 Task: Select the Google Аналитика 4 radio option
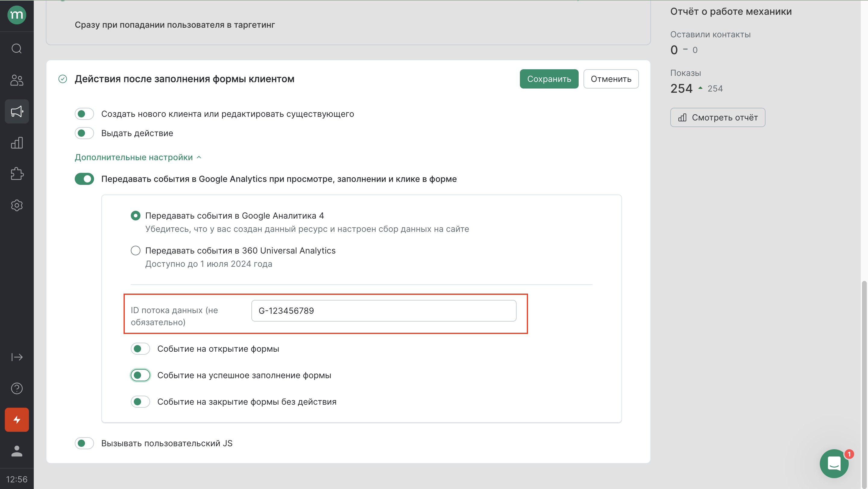tap(135, 215)
